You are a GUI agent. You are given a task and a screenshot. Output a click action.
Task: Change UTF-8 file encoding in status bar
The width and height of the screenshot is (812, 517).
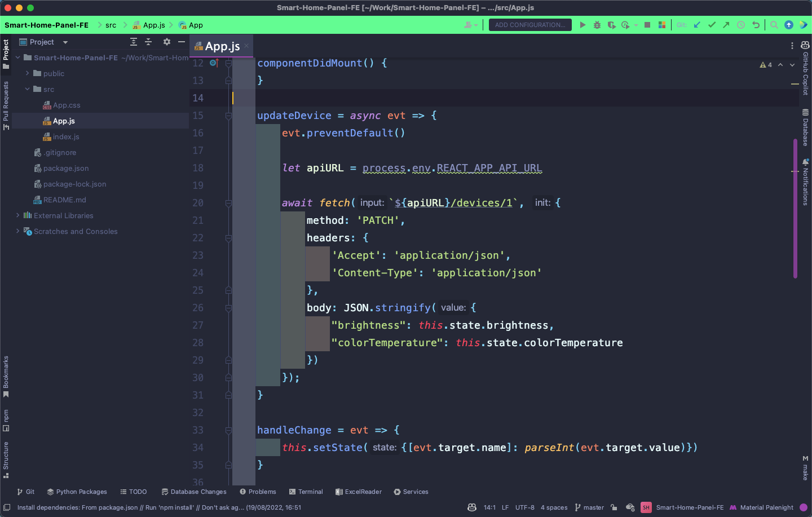point(524,507)
